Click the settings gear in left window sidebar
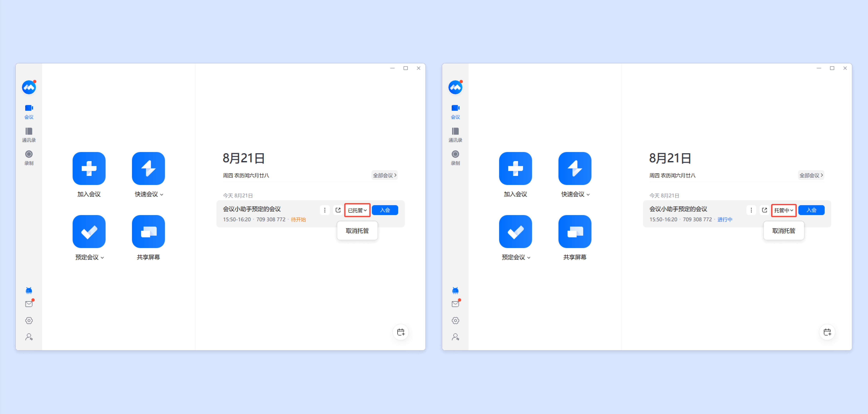Viewport: 868px width, 414px height. point(29,320)
